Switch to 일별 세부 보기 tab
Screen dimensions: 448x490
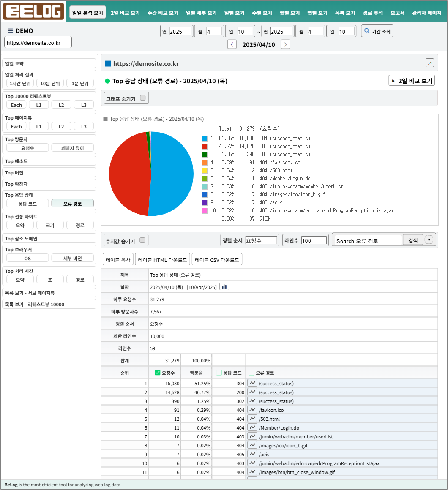pyautogui.click(x=201, y=13)
